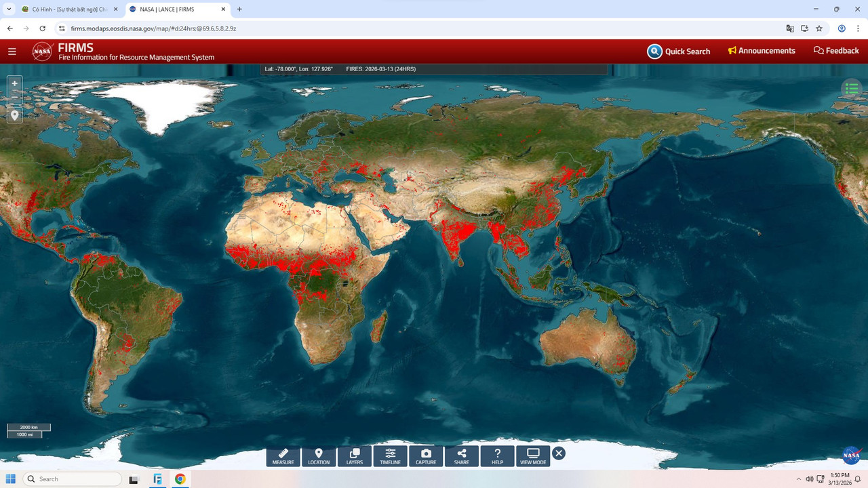Click the site information icon in address bar
This screenshot has width=868, height=488.
pos(62,28)
